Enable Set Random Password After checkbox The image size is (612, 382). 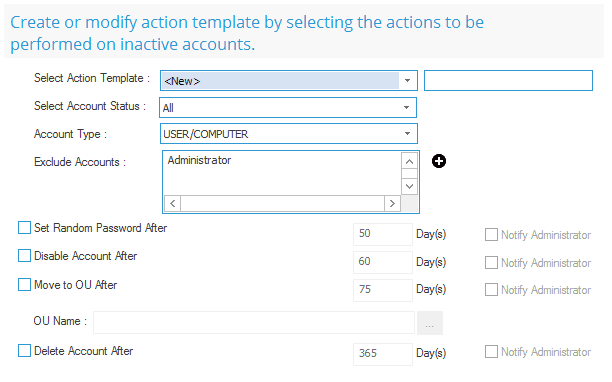24,228
